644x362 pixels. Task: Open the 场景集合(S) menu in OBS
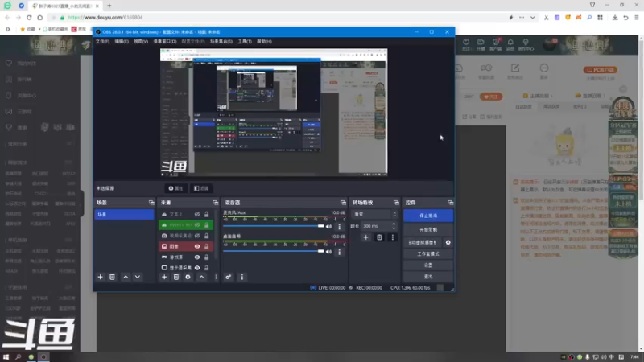tap(221, 42)
